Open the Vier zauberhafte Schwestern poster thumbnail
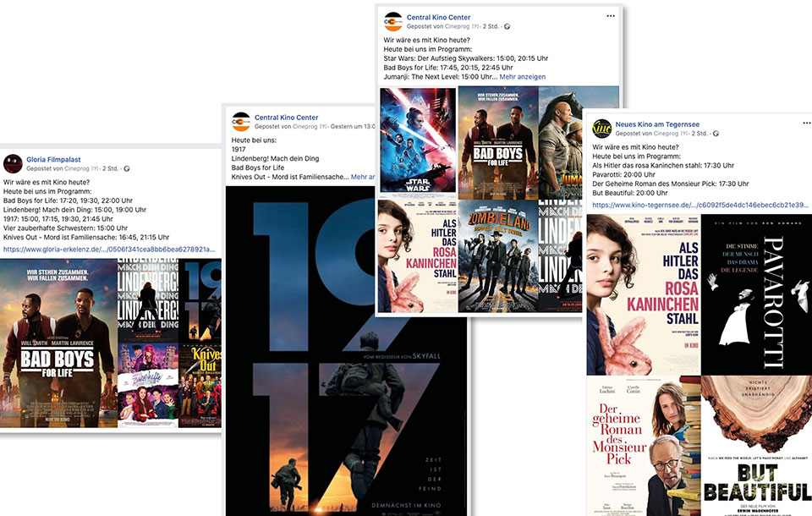The height and width of the screenshot is (516, 812). tap(148, 386)
